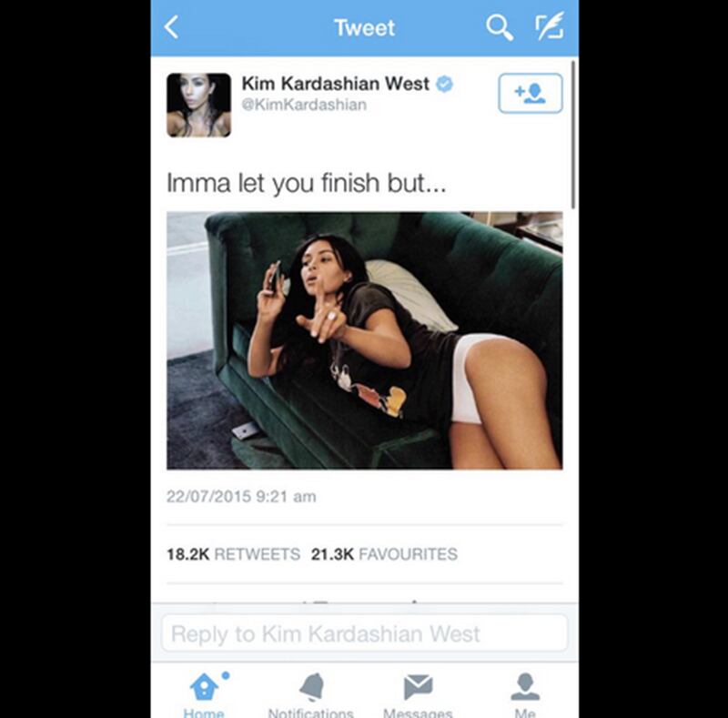This screenshot has height=718, width=728.
Task: Open the @KimKardashian handle link
Action: (x=304, y=105)
